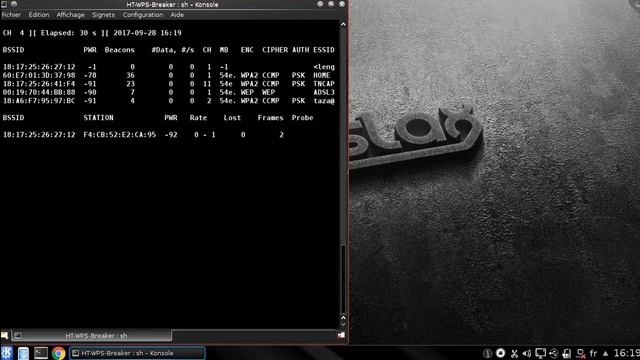Click the USB device notifier tray icon
The height and width of the screenshot is (360, 640).
click(554, 353)
